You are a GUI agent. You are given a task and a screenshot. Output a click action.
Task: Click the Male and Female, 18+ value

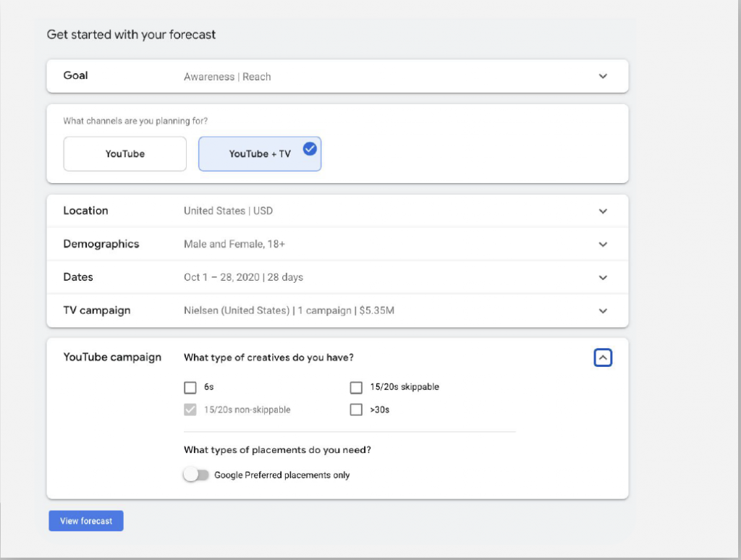coord(234,245)
